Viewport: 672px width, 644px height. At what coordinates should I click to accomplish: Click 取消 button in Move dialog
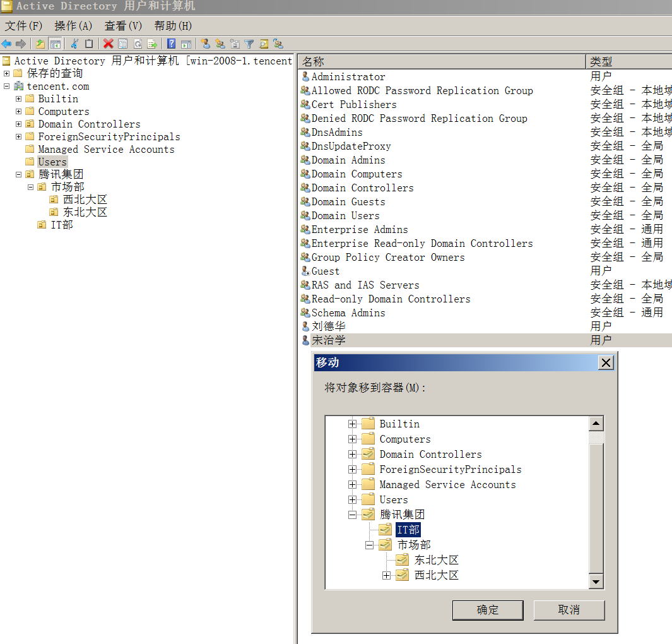[x=569, y=610]
